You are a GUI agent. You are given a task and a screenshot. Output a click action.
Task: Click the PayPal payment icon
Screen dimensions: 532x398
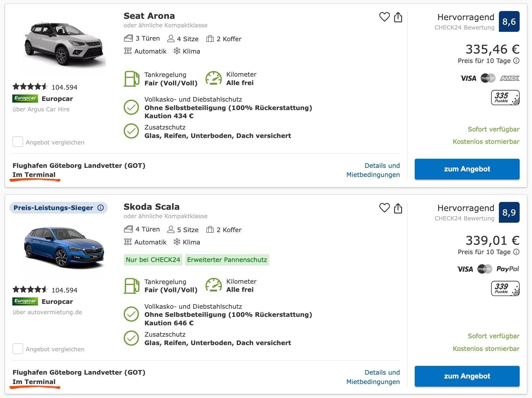coord(508,269)
